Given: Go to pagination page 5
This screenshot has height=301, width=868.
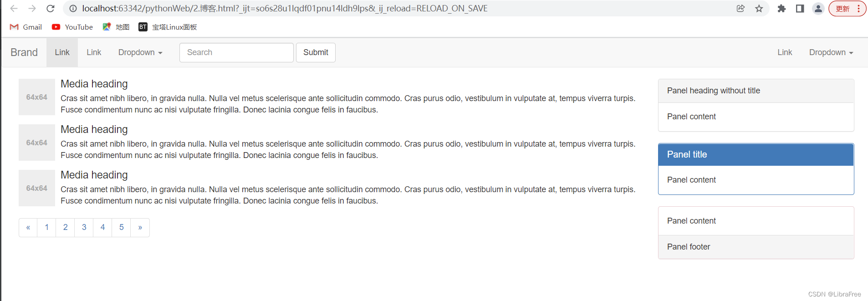Looking at the screenshot, I should 122,228.
